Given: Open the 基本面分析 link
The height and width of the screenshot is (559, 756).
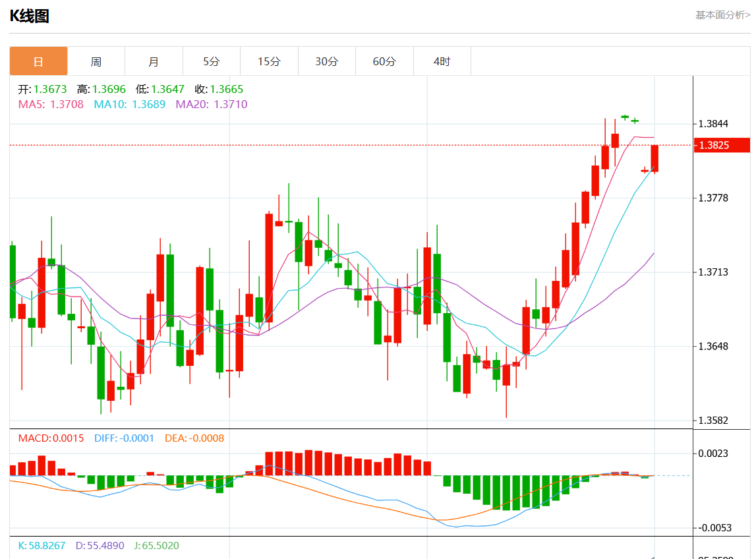Looking at the screenshot, I should pos(722,15).
